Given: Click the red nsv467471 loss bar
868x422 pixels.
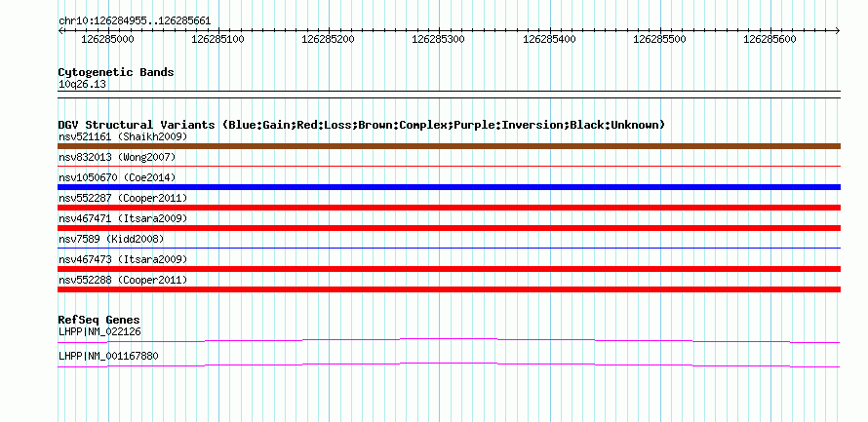Looking at the screenshot, I should (x=449, y=228).
